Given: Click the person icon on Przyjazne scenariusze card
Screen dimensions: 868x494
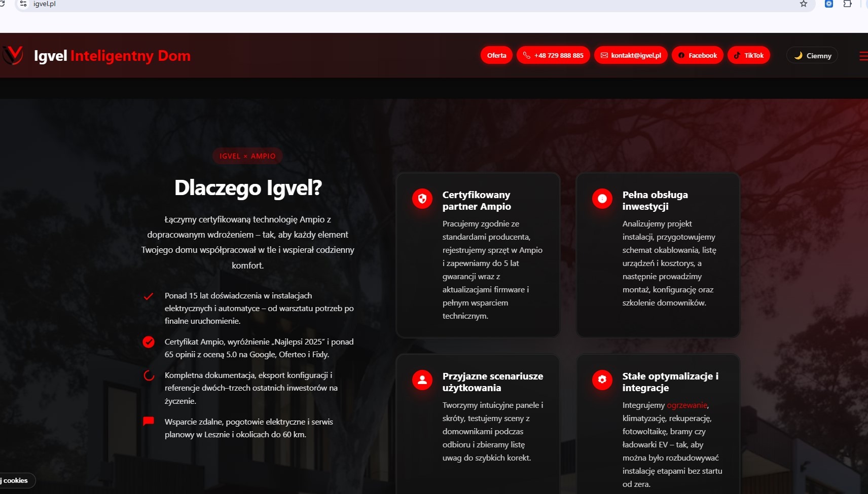Looking at the screenshot, I should point(422,380).
